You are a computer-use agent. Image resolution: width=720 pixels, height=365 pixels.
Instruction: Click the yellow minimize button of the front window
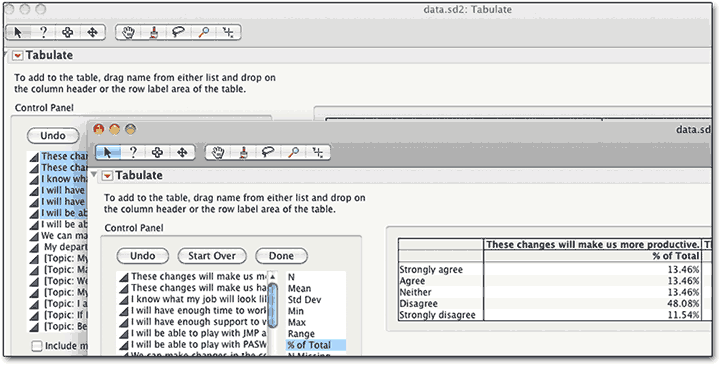pyautogui.click(x=114, y=129)
